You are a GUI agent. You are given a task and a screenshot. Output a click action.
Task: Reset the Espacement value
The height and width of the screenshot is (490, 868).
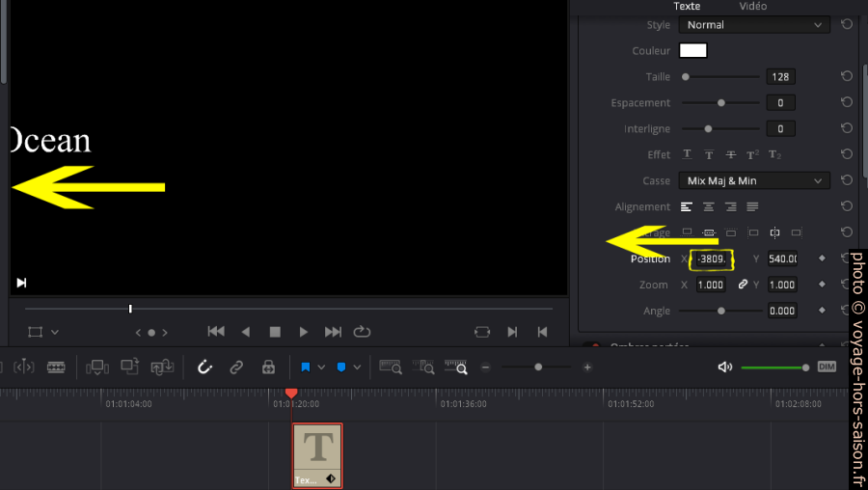tap(847, 102)
